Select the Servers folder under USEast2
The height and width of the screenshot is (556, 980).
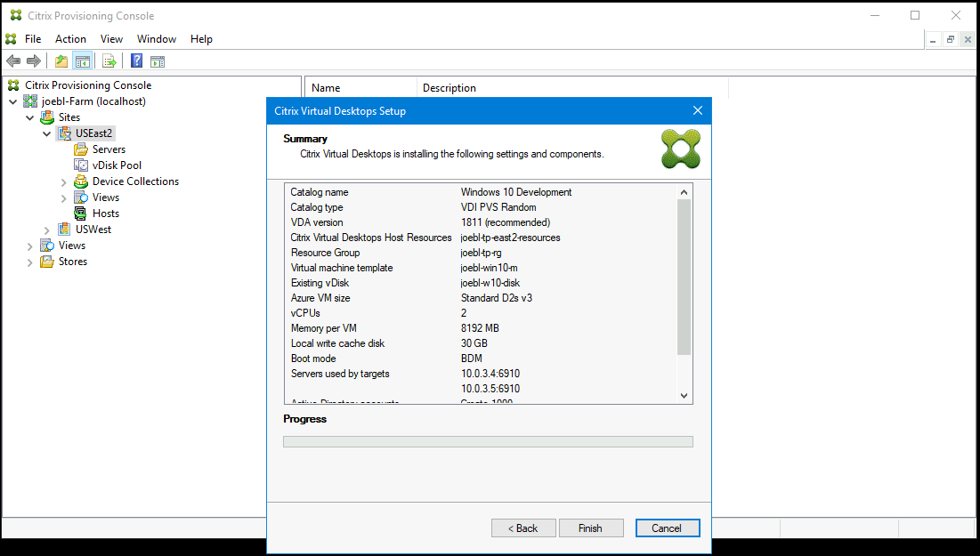107,149
